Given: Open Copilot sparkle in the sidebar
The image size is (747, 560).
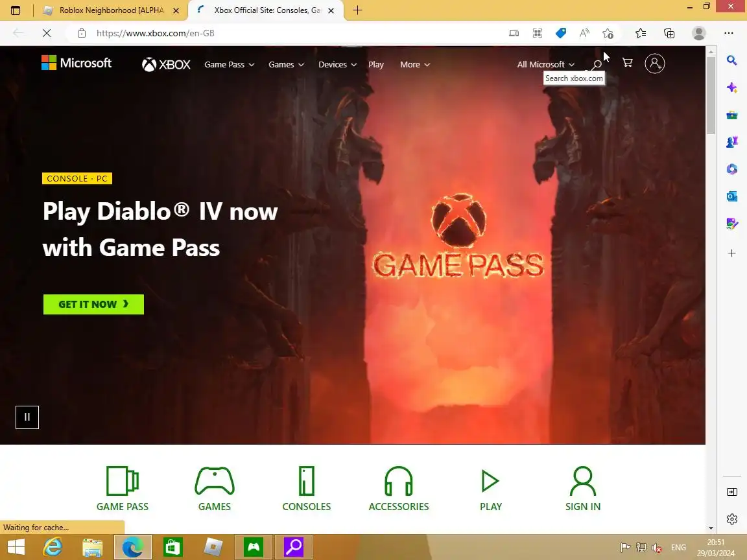Looking at the screenshot, I should click(x=731, y=87).
